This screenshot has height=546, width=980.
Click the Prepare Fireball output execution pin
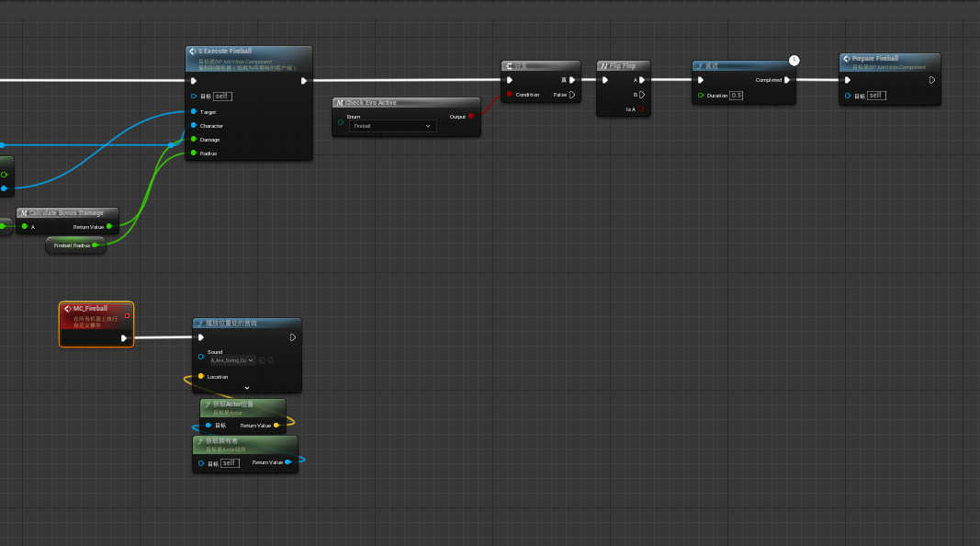tap(932, 80)
